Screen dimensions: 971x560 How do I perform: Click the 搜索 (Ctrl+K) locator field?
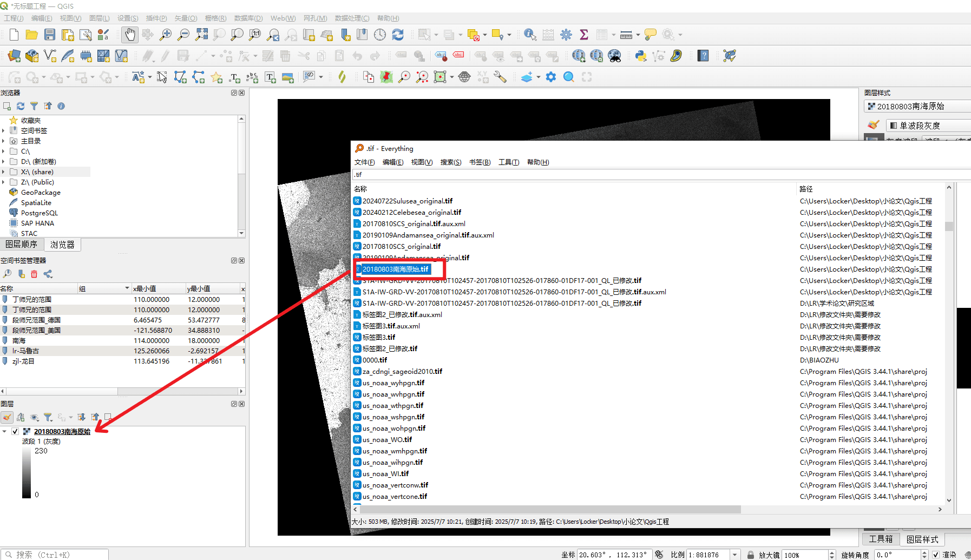pos(55,555)
